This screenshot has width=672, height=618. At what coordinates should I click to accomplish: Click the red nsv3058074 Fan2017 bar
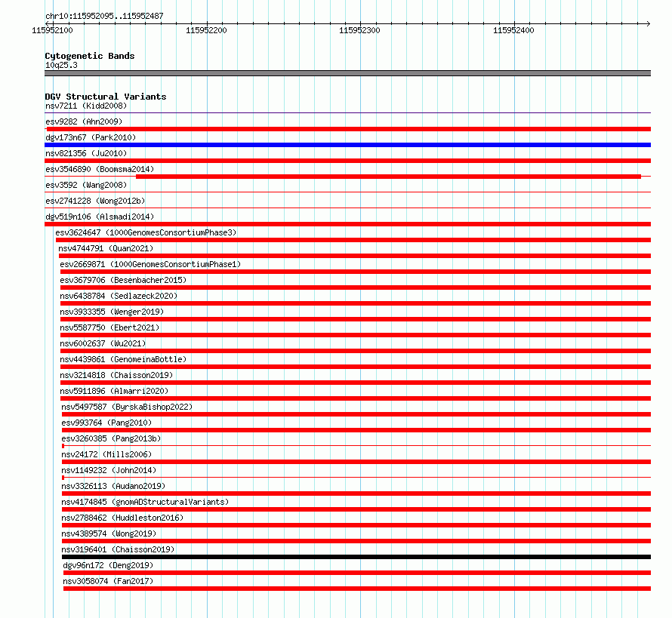[x=357, y=589]
